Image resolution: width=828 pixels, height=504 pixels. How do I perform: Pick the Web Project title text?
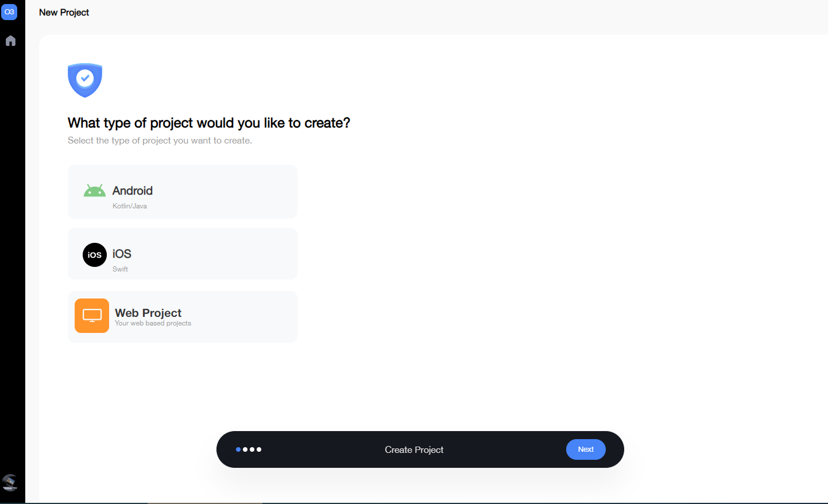(148, 313)
